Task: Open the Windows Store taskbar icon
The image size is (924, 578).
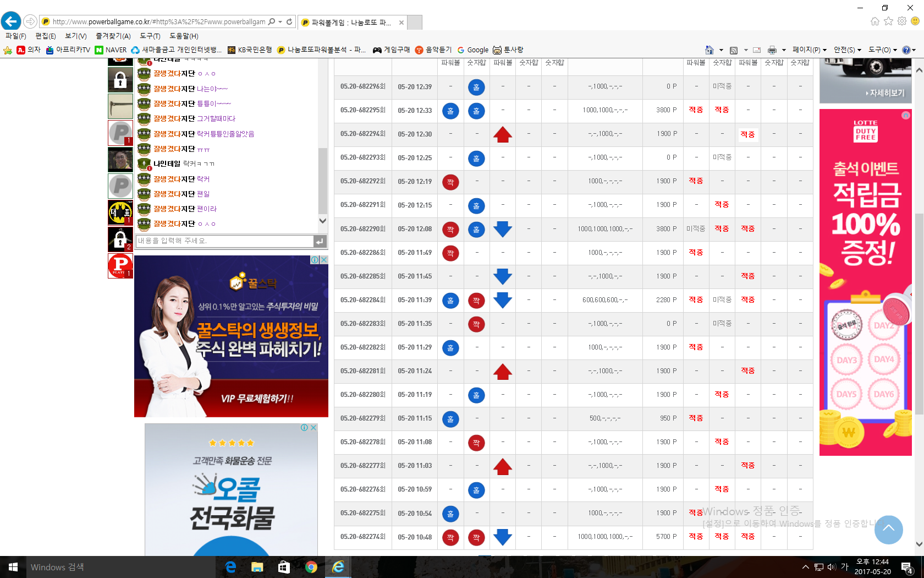Action: coord(284,567)
